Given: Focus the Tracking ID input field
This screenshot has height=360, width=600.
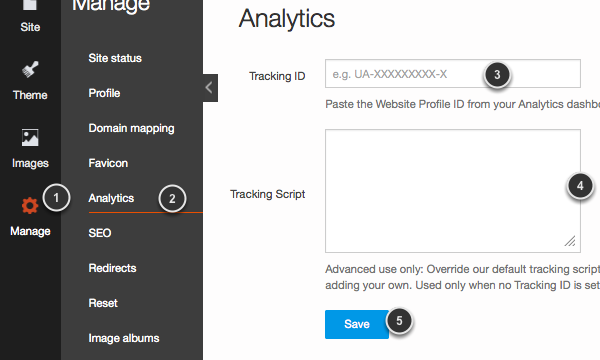Looking at the screenshot, I should coord(453,73).
